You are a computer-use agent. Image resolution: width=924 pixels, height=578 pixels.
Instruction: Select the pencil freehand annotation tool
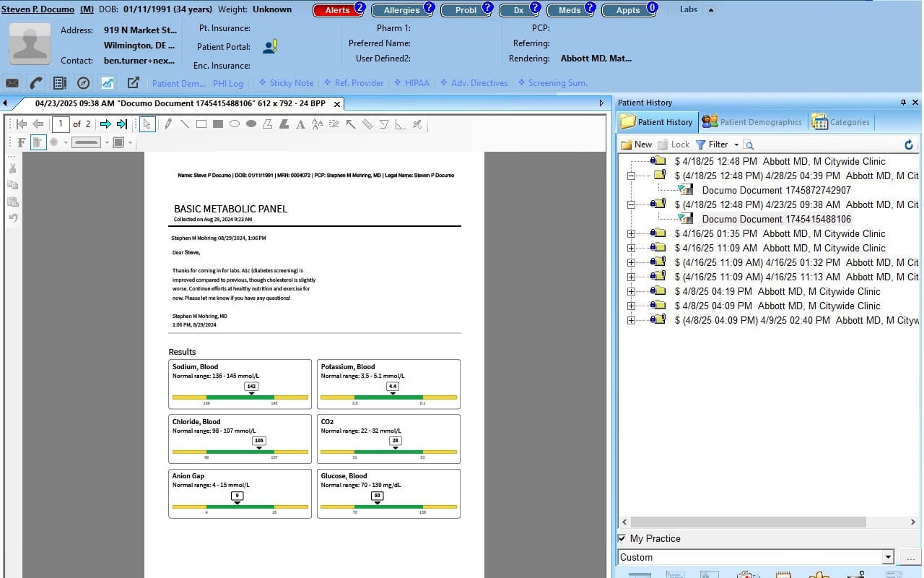[x=168, y=124]
